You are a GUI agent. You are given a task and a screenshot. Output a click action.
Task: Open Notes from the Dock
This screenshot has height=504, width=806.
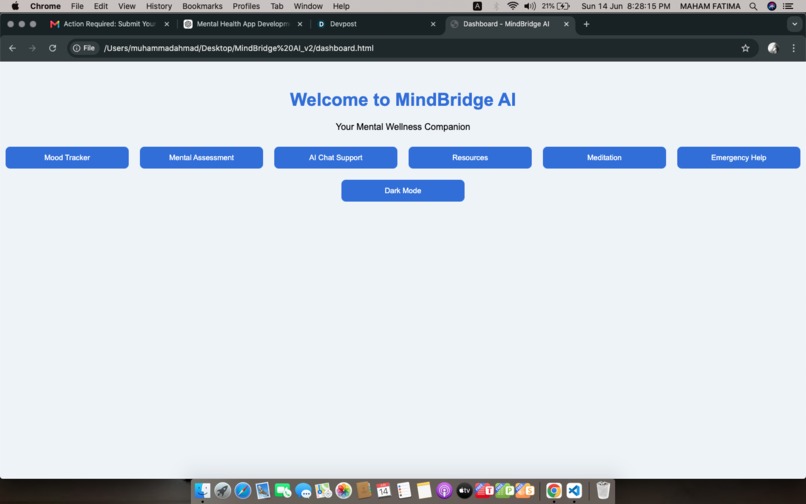coord(424,490)
